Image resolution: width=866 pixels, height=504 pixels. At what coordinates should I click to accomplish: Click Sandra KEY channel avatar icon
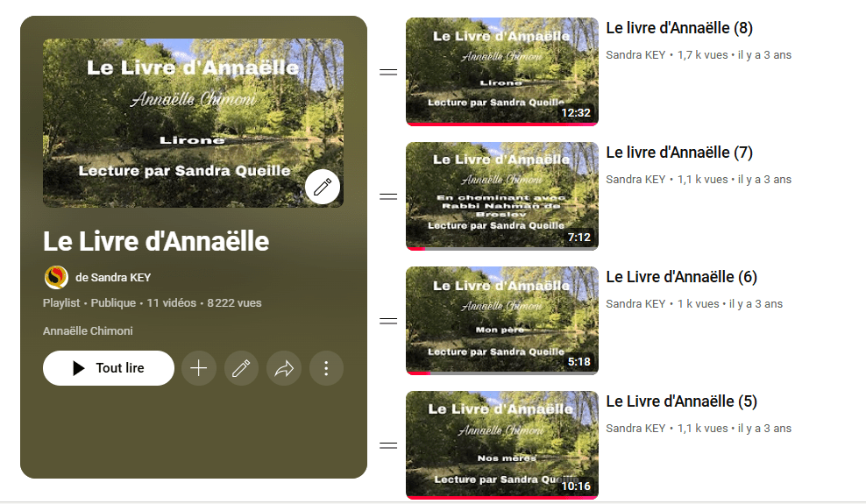point(56,277)
